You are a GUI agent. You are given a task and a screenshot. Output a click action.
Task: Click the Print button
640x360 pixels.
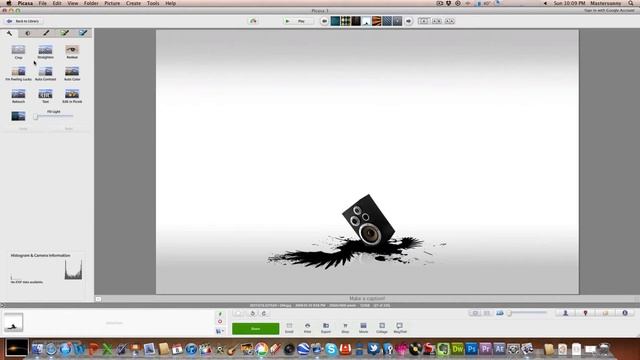click(x=307, y=328)
